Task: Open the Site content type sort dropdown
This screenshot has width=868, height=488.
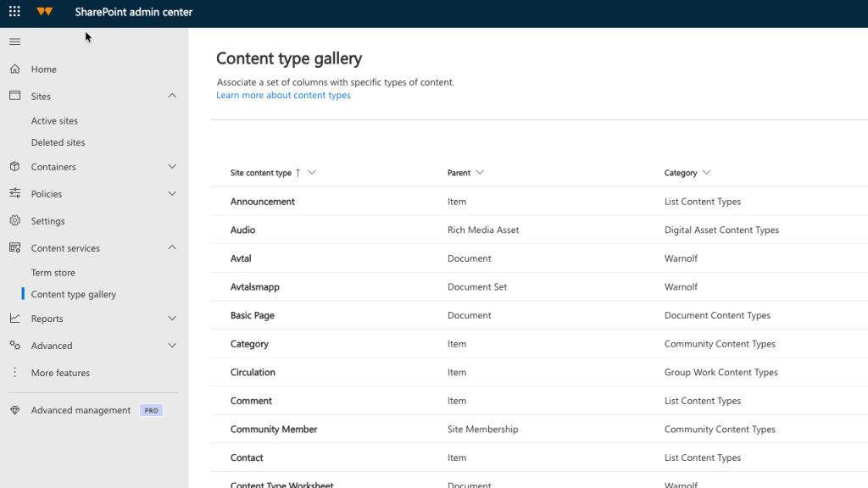Action: click(x=310, y=172)
